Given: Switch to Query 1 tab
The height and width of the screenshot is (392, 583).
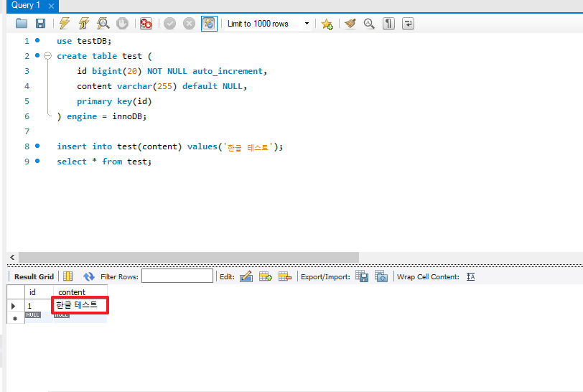Looking at the screenshot, I should pyautogui.click(x=26, y=5).
